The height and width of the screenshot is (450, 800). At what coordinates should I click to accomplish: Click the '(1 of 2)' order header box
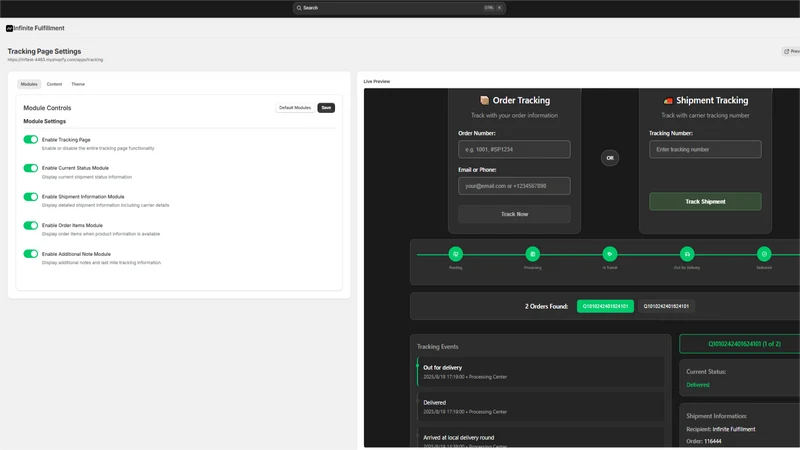click(740, 344)
